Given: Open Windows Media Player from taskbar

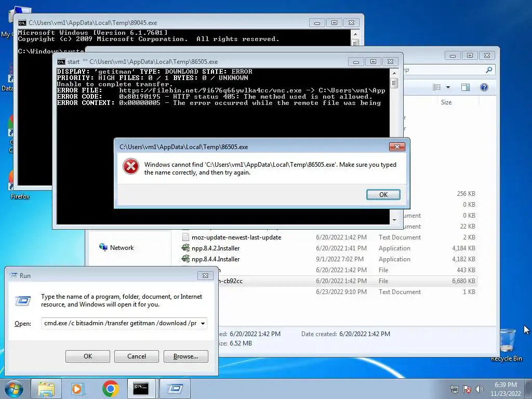Looking at the screenshot, I should coord(78,389).
